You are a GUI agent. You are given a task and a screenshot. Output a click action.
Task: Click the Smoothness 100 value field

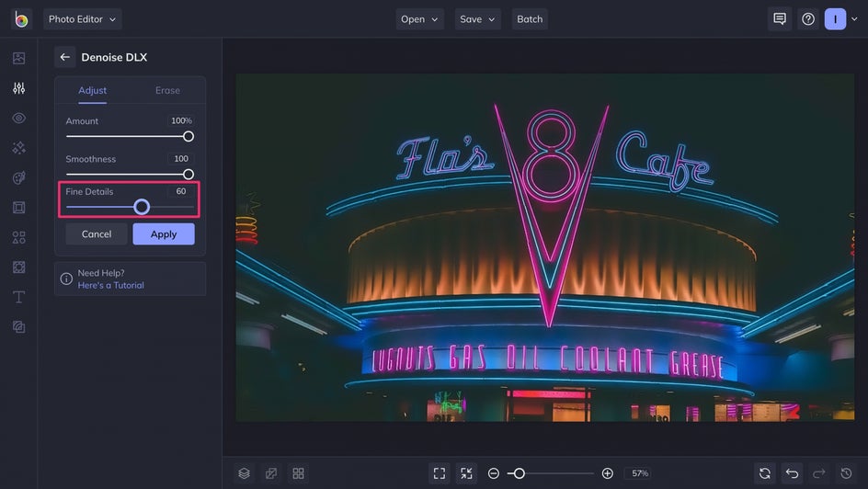(x=181, y=159)
